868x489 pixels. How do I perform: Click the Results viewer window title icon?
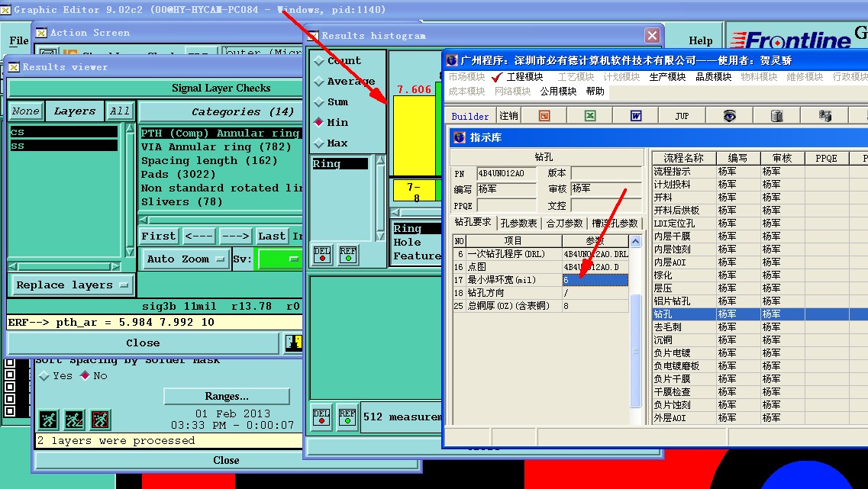coord(14,67)
